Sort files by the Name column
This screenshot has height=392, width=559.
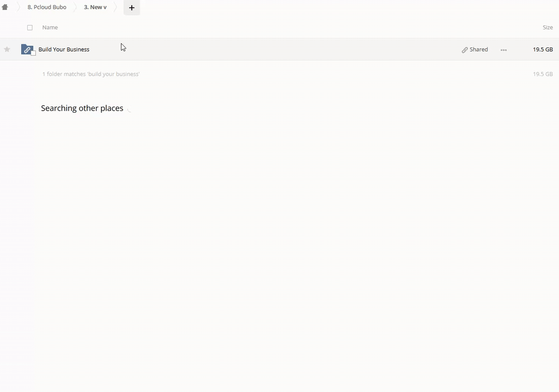[x=50, y=27]
